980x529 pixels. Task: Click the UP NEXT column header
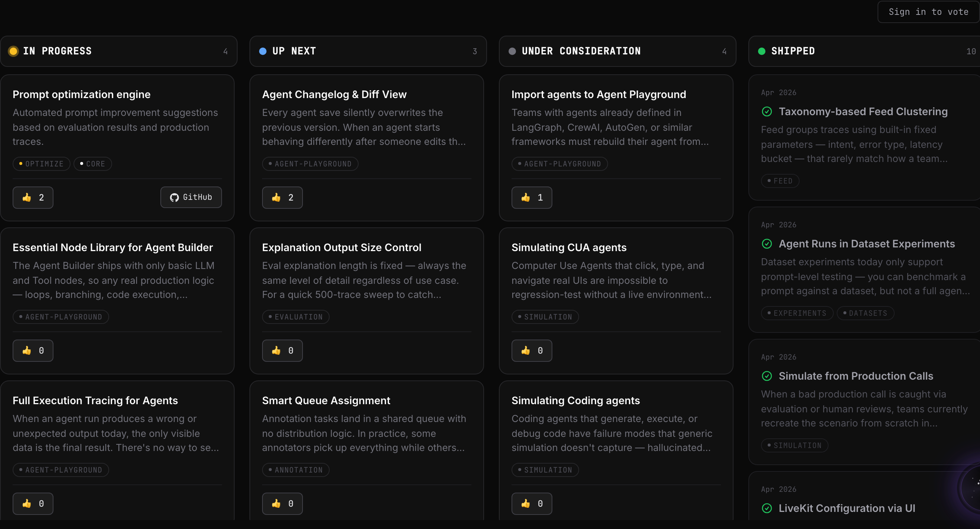(368, 51)
